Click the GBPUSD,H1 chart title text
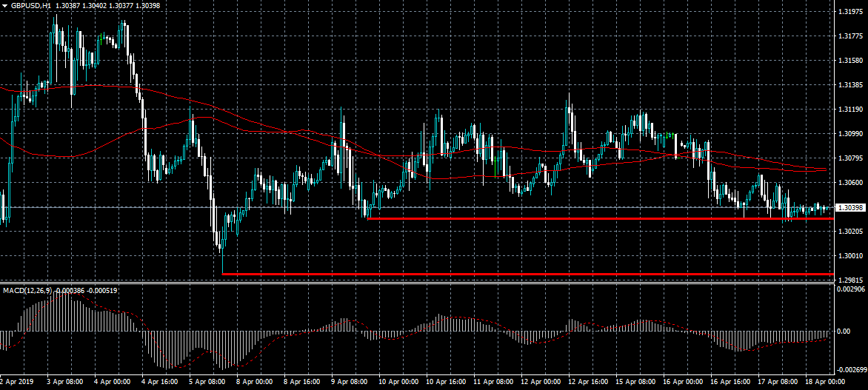This screenshot has height=390, width=868. [31, 5]
